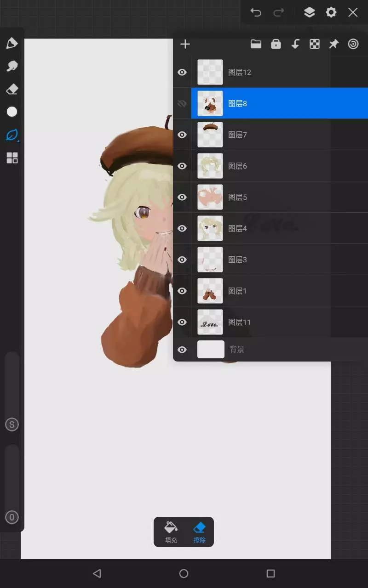Toggle alpha lock checkerboard icon
The height and width of the screenshot is (588, 368).
pos(315,44)
